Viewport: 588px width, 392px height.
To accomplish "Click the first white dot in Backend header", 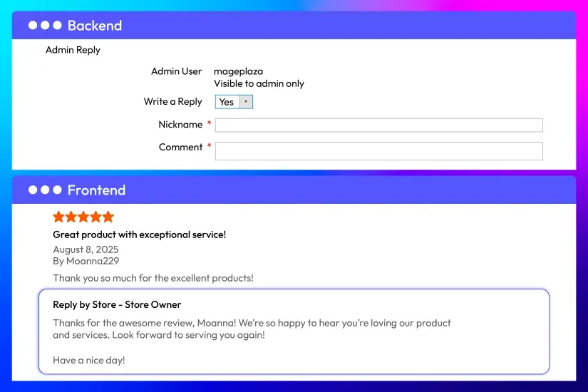I will (x=33, y=26).
